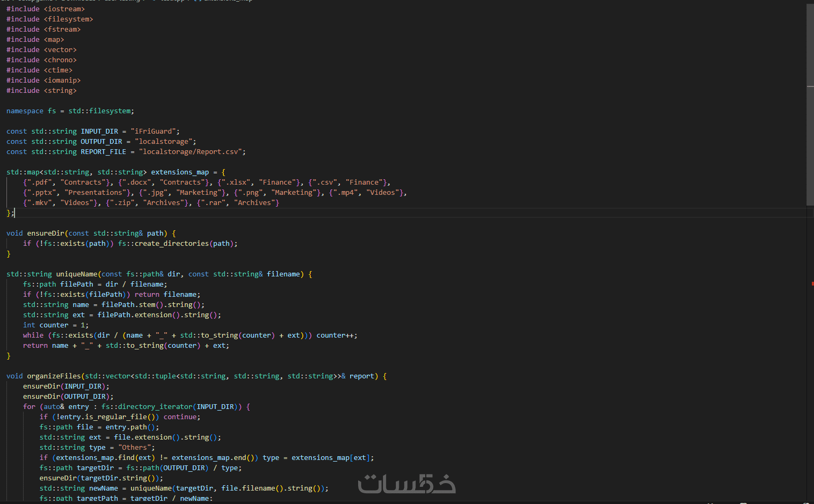814x504 pixels.
Task: Click the "int counter = 1;" line
Action: click(56, 325)
